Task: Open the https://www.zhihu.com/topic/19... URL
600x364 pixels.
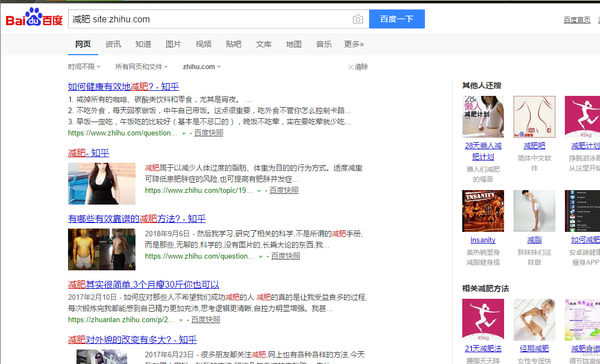Action: point(199,191)
